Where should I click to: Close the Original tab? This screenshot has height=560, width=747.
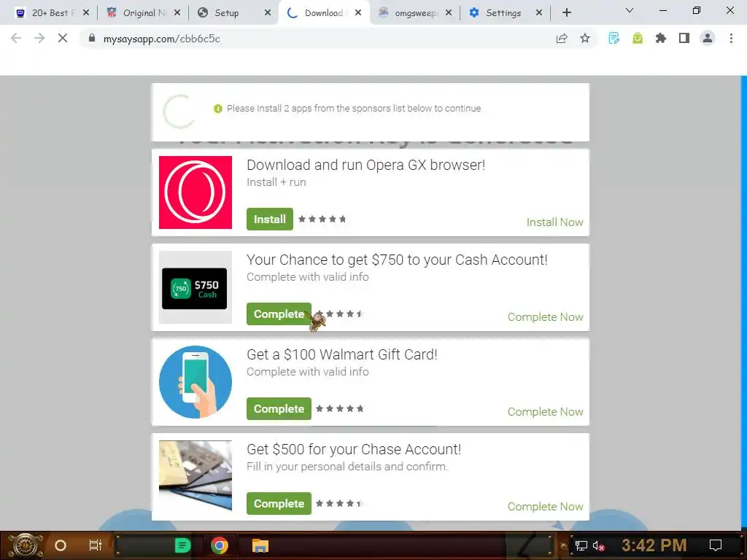tap(177, 13)
